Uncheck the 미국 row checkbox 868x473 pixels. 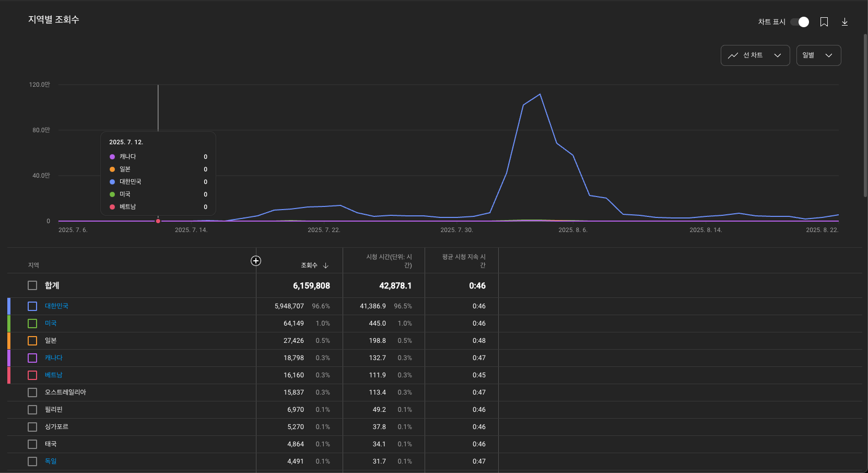(32, 324)
